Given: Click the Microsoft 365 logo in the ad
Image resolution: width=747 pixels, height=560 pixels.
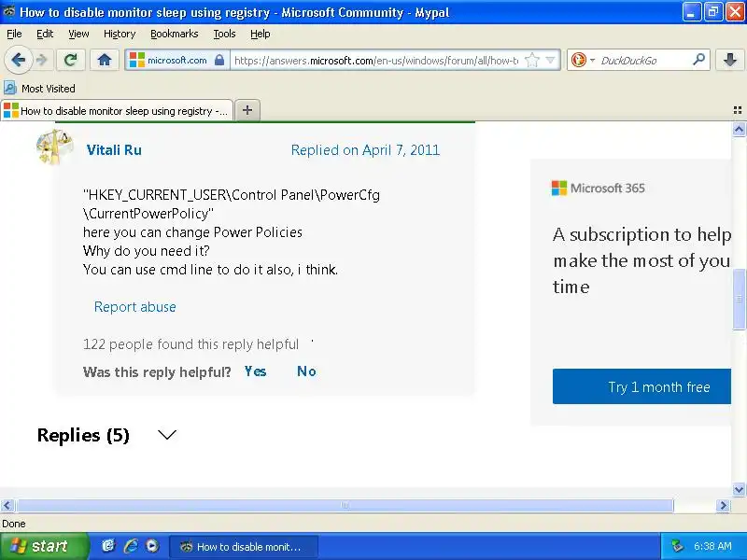Looking at the screenshot, I should tap(598, 189).
